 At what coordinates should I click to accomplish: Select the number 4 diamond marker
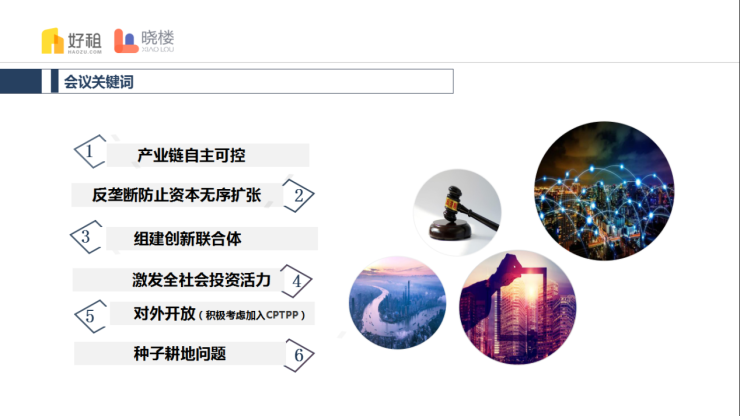pos(296,281)
